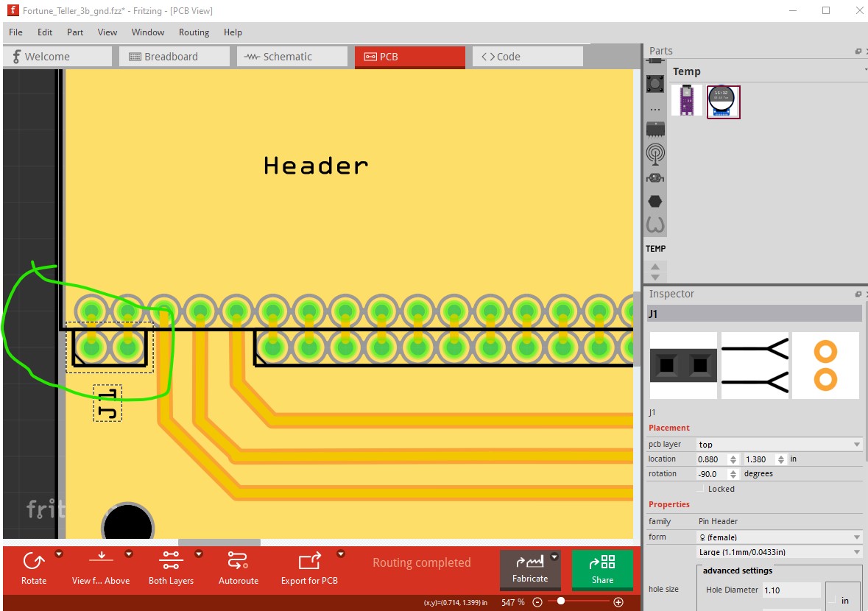
Task: Click the Export for PCB icon
Action: click(x=309, y=562)
